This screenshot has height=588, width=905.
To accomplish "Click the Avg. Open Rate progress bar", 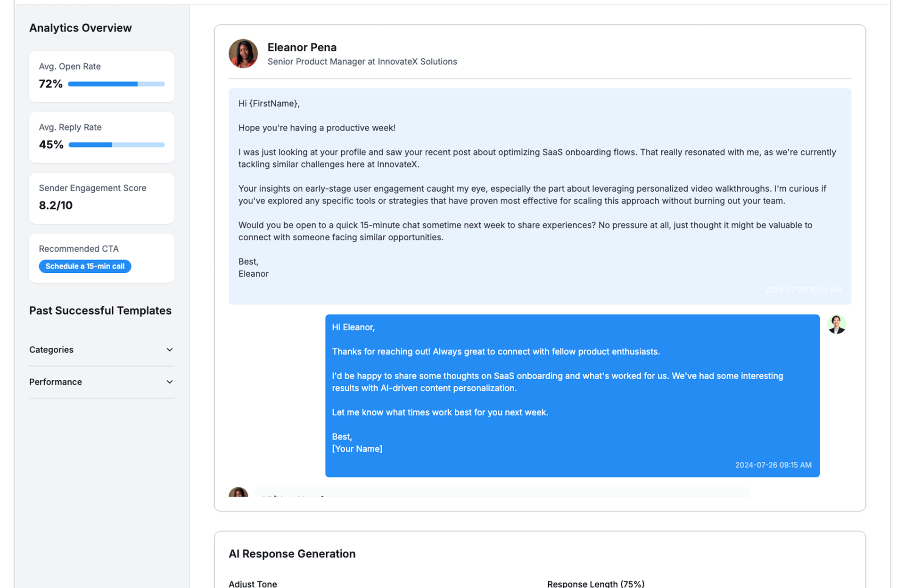I will [x=116, y=84].
